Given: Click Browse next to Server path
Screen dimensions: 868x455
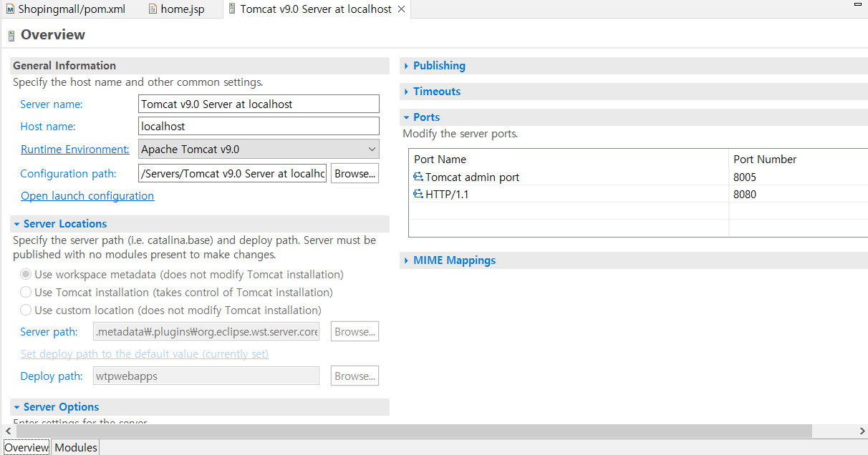Looking at the screenshot, I should tap(355, 331).
